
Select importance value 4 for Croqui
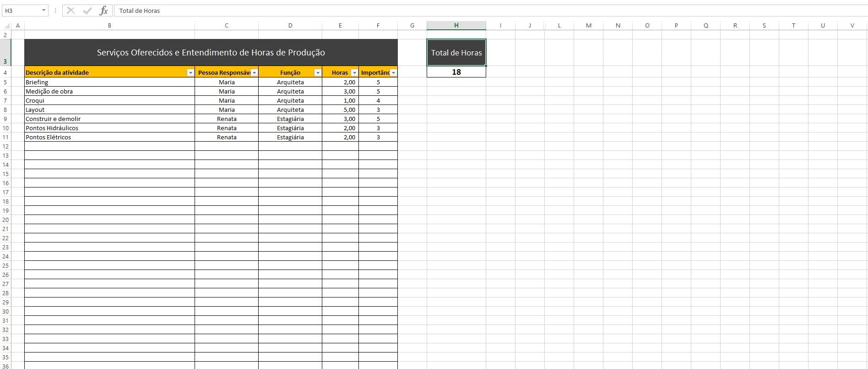coord(378,100)
